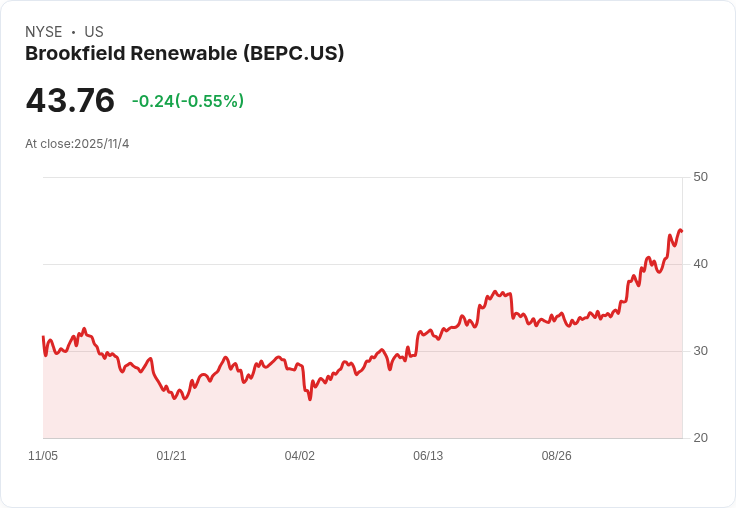The width and height of the screenshot is (736, 508).
Task: Click the latest point on the red price line
Action: point(681,231)
